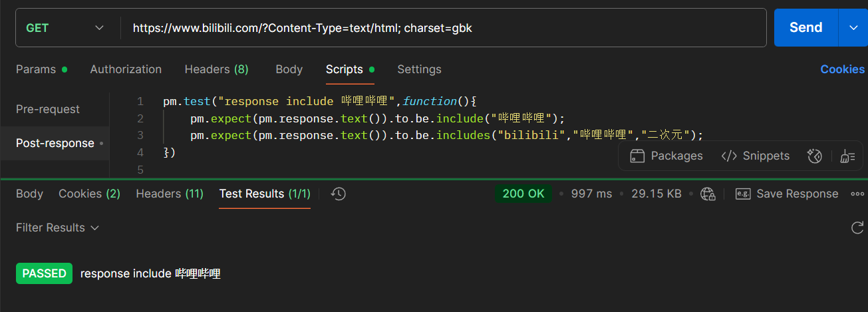The image size is (868, 312).
Task: Open the Snippets code icon
Action: click(729, 156)
